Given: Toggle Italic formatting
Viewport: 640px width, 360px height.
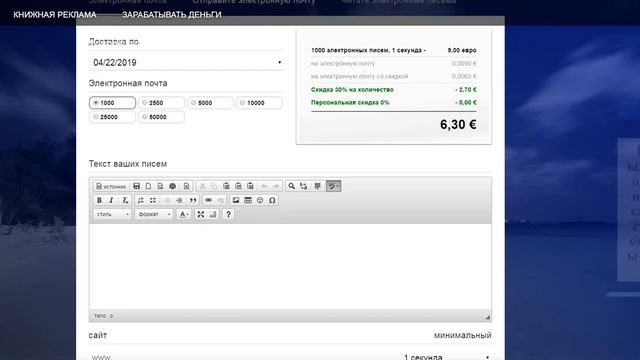Looking at the screenshot, I should 111,200.
